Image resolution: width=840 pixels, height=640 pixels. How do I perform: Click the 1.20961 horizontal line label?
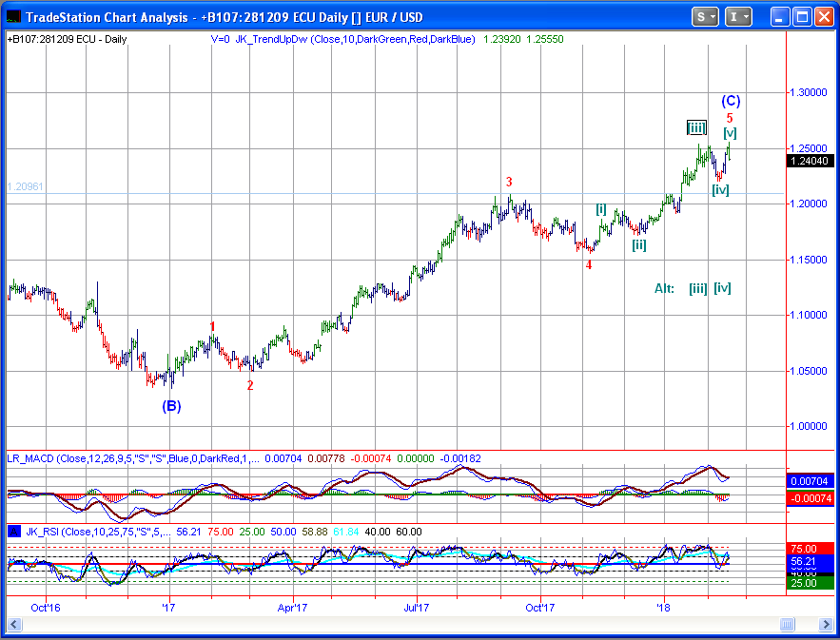click(x=25, y=187)
